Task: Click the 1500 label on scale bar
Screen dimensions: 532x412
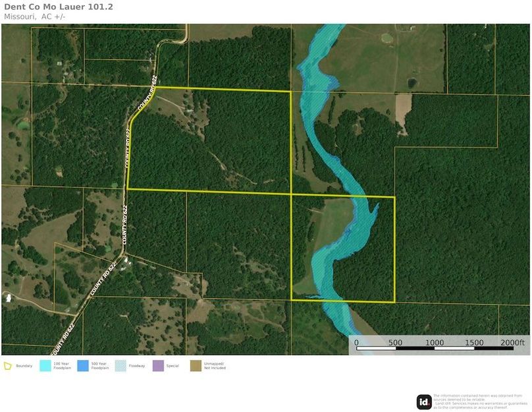Action: 473,343
